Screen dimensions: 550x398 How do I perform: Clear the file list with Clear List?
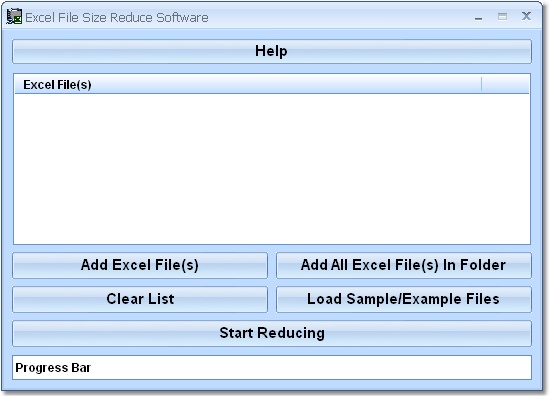coord(140,299)
